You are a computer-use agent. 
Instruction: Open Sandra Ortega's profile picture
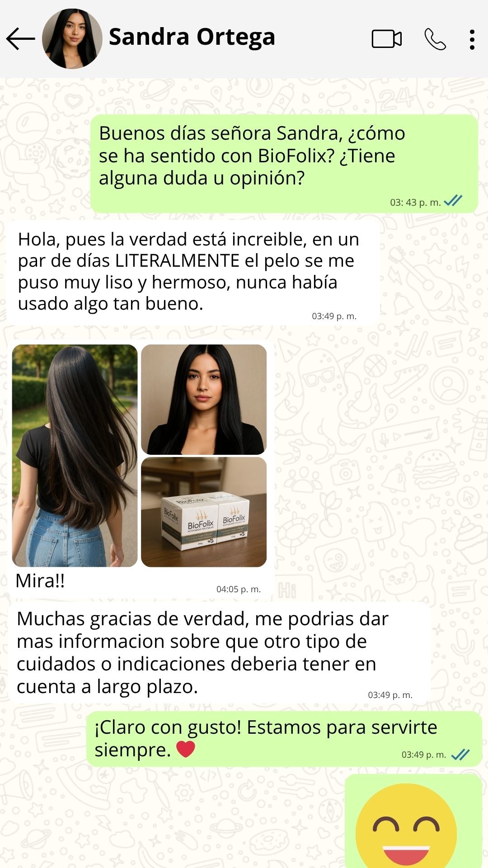tap(72, 39)
